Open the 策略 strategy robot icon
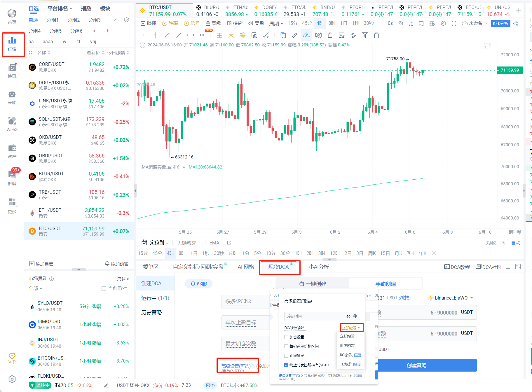 click(12, 97)
